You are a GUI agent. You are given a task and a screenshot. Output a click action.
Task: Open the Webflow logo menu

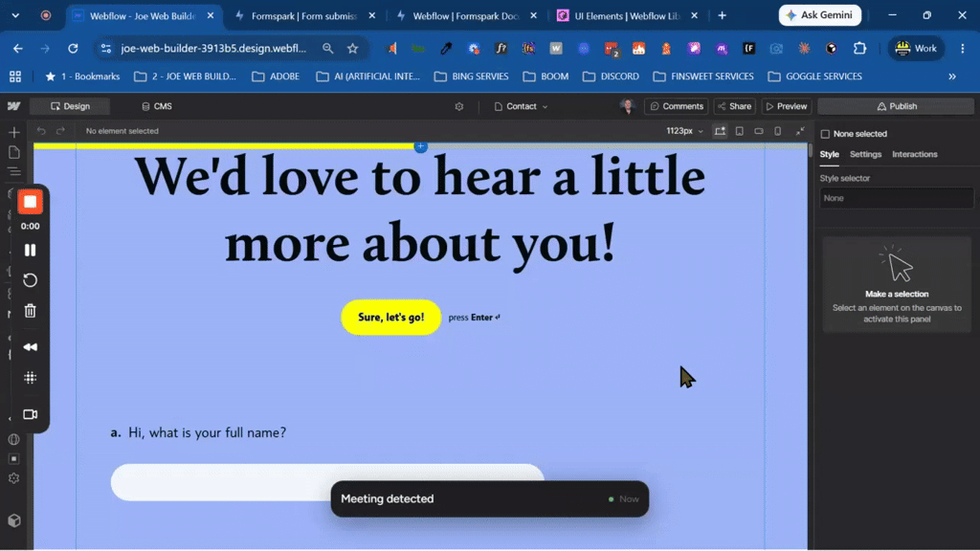[x=13, y=106]
